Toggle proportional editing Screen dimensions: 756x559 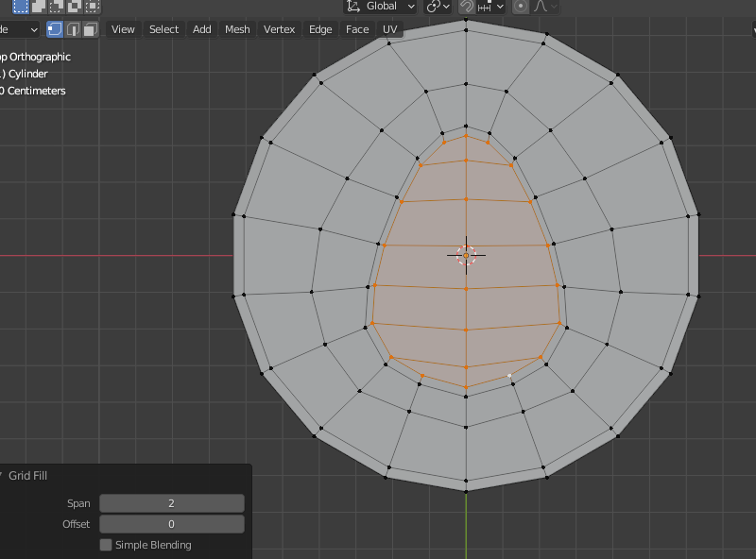pos(521,7)
